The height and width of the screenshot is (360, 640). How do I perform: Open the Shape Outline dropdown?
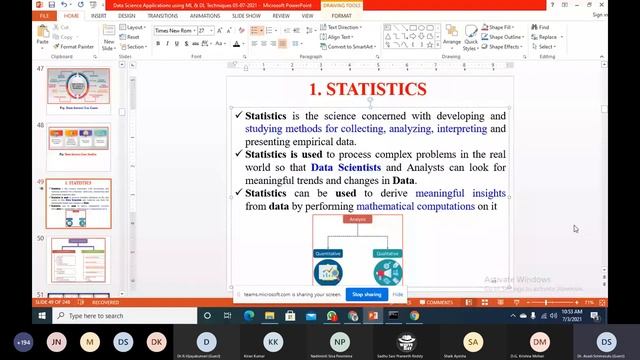pyautogui.click(x=502, y=37)
